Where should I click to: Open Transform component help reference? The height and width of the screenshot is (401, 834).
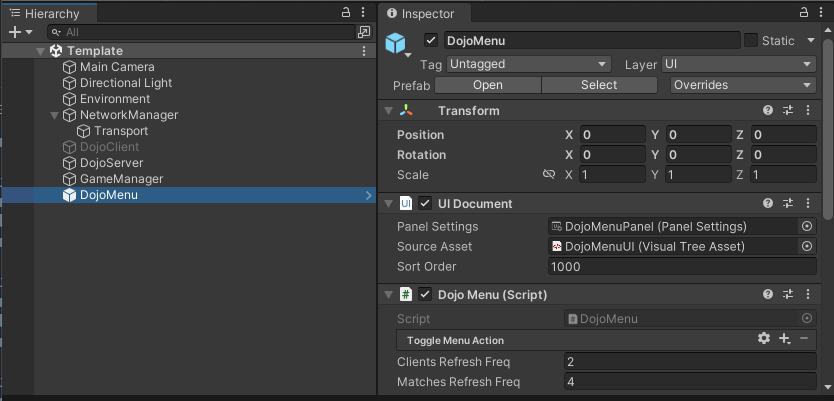(768, 111)
